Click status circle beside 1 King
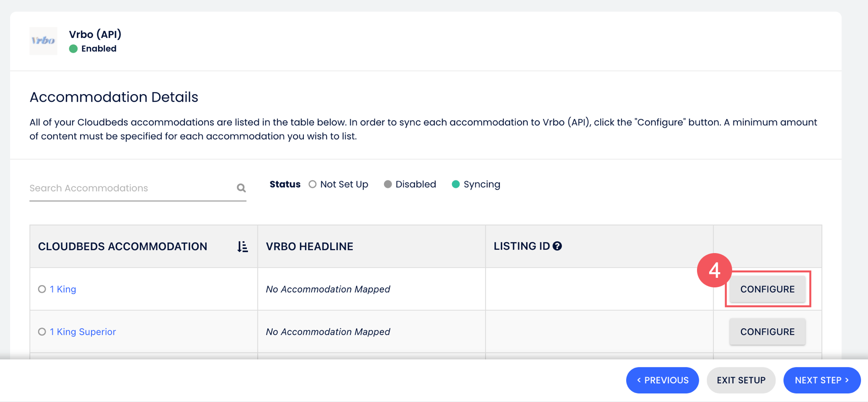Screen dimensions: 868x402 (x=42, y=289)
